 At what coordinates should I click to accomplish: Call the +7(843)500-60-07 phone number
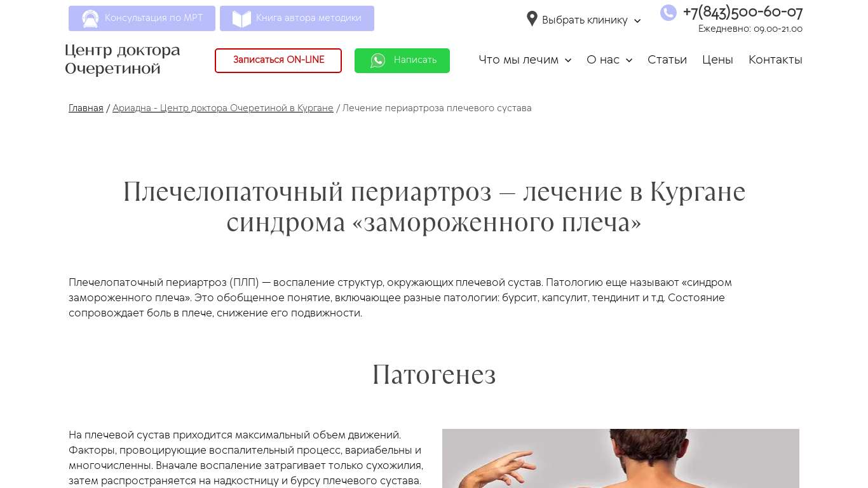tap(743, 12)
